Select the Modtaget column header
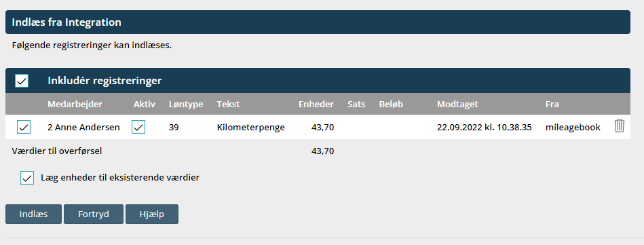644x245 pixels. click(x=457, y=105)
